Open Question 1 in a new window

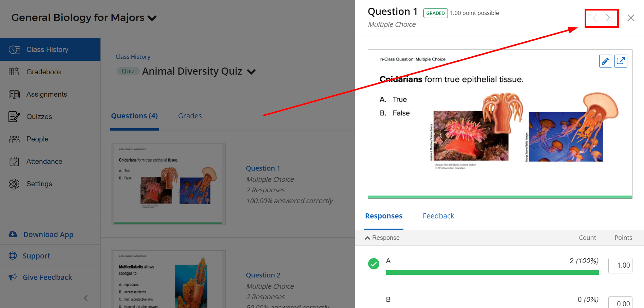coord(621,61)
